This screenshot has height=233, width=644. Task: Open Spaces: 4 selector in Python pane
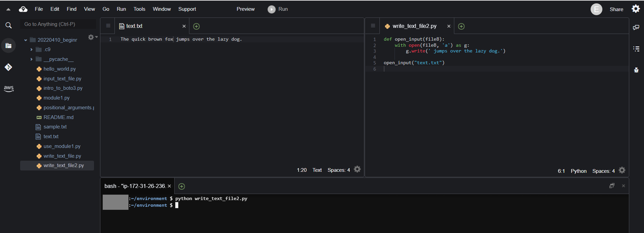pyautogui.click(x=603, y=171)
